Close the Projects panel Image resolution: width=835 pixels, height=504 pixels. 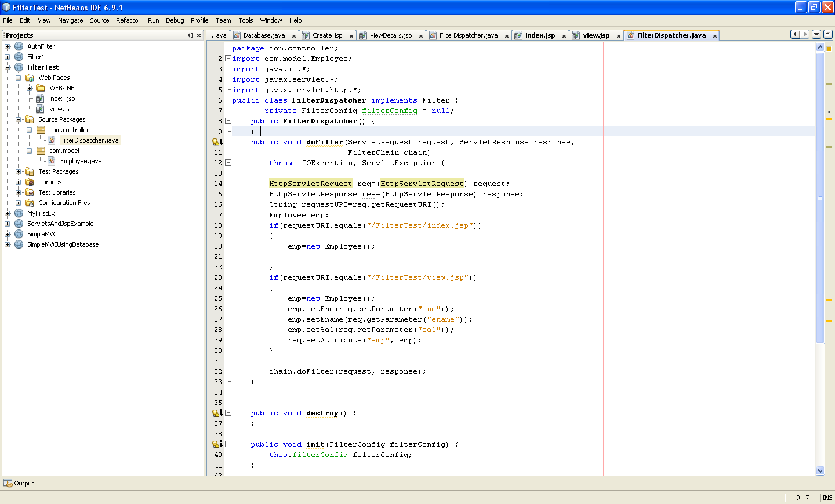(x=199, y=35)
